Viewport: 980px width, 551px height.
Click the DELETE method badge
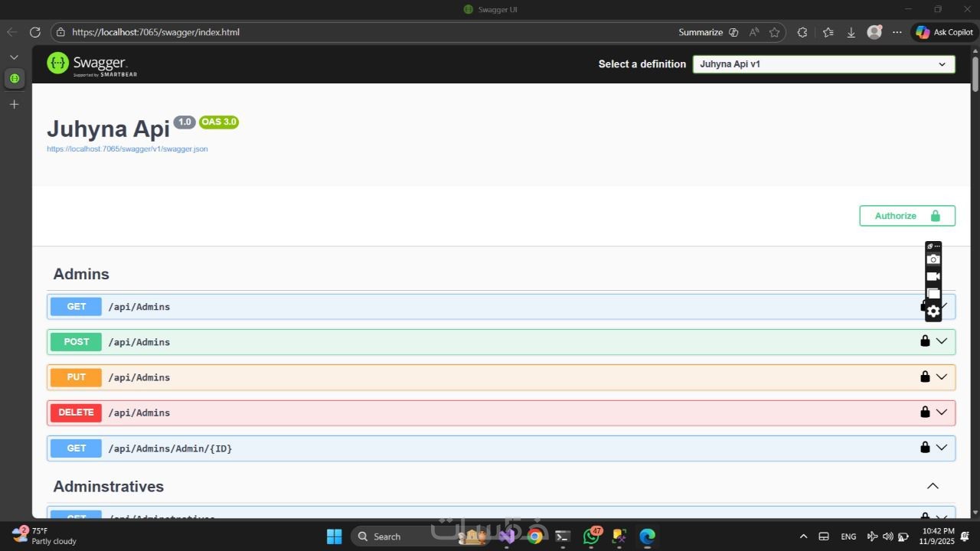click(x=76, y=412)
